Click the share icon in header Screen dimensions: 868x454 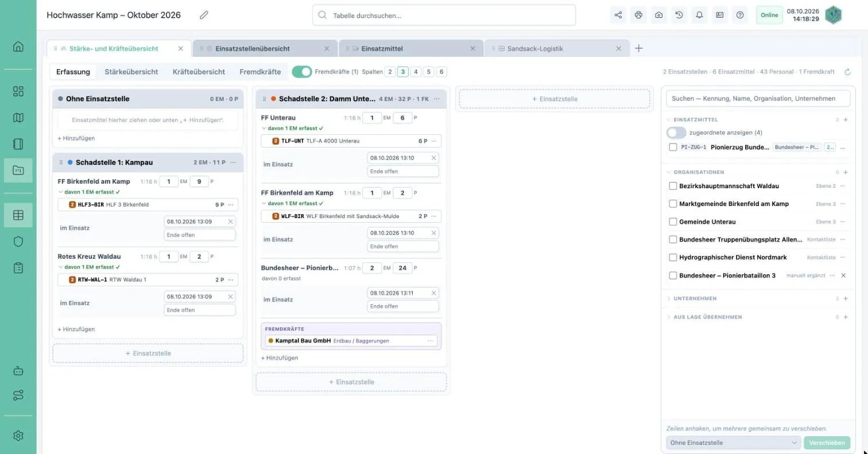pyautogui.click(x=618, y=15)
